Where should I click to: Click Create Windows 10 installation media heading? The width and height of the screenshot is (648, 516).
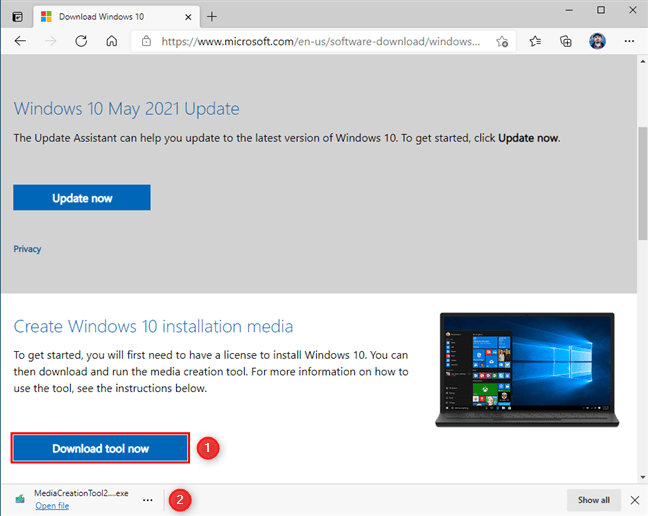[x=153, y=326]
